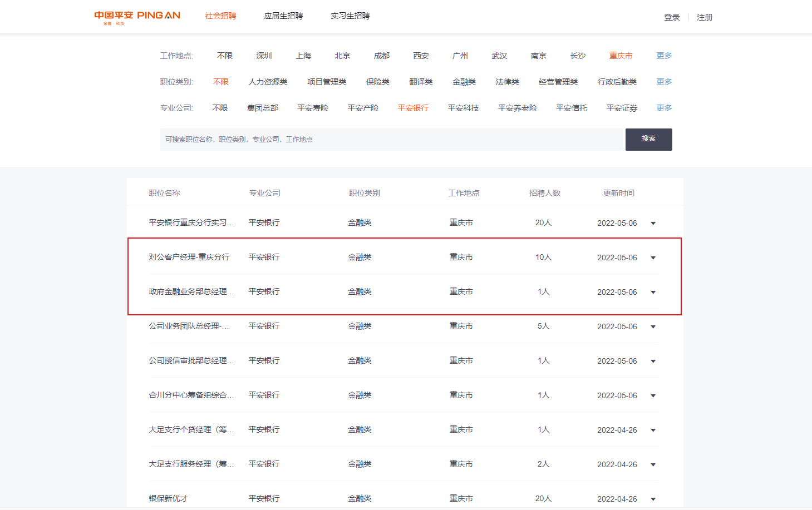
Task: Select 不限 for 专业公司 filter
Action: (x=220, y=108)
